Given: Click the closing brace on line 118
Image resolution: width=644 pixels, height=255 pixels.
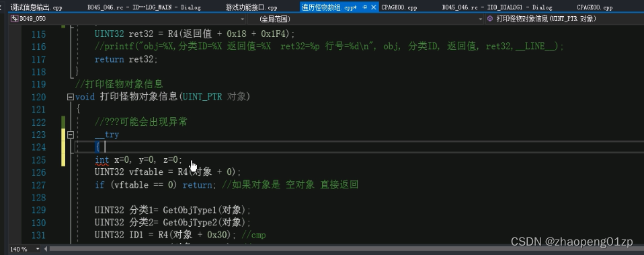Looking at the screenshot, I should (x=77, y=71).
